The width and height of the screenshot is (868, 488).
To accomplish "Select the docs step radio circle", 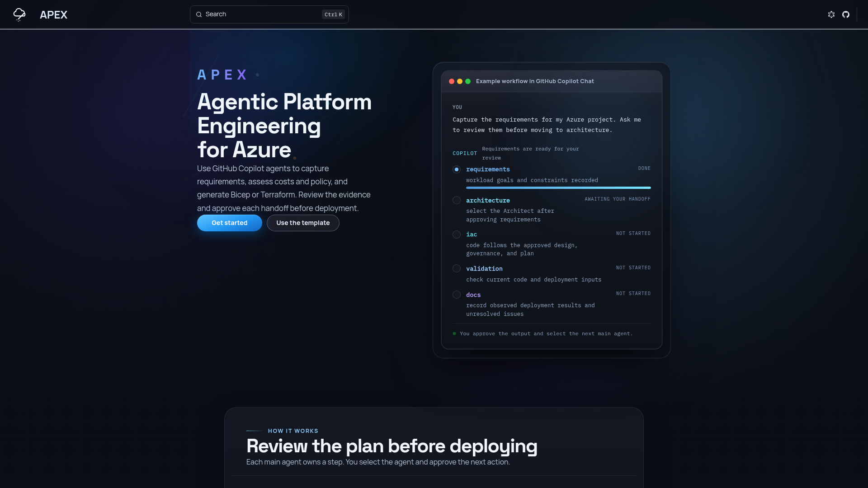I will pos(457,295).
